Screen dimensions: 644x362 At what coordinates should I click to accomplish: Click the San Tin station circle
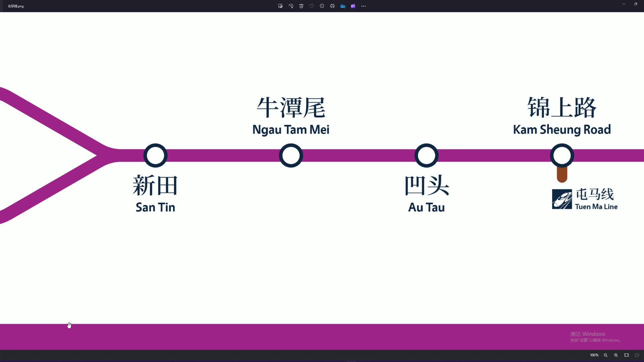(x=156, y=156)
